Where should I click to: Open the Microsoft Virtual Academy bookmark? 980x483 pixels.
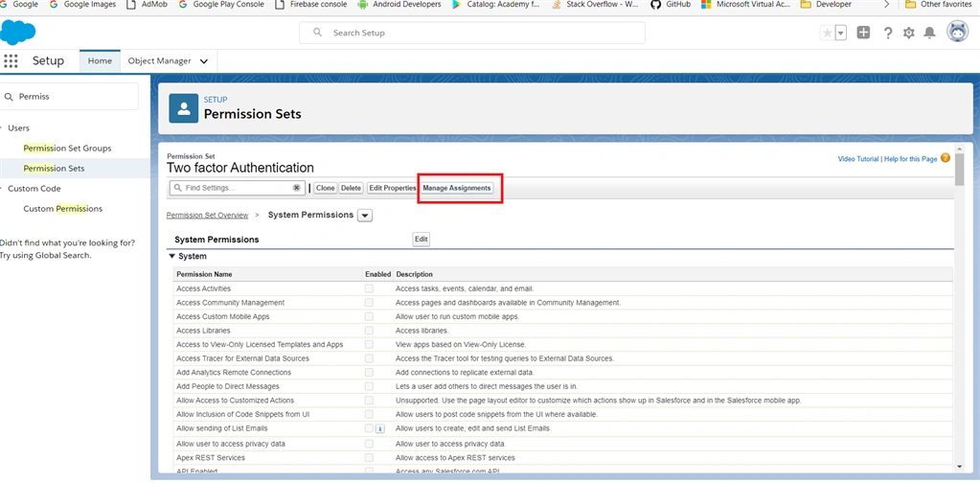pyautogui.click(x=745, y=5)
